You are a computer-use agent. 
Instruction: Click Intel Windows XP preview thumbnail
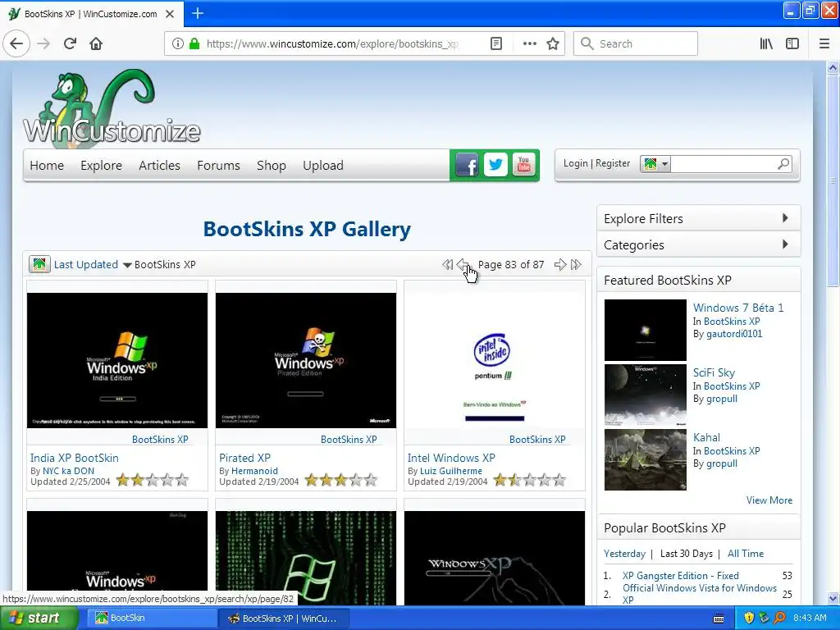[494, 360]
